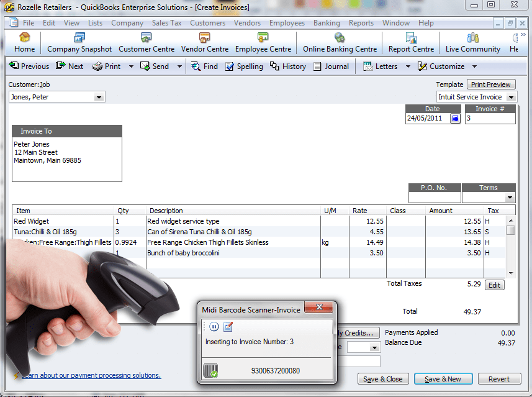Screen dimensions: 532x397
Task: Click the invoice Date field
Action: click(428, 118)
